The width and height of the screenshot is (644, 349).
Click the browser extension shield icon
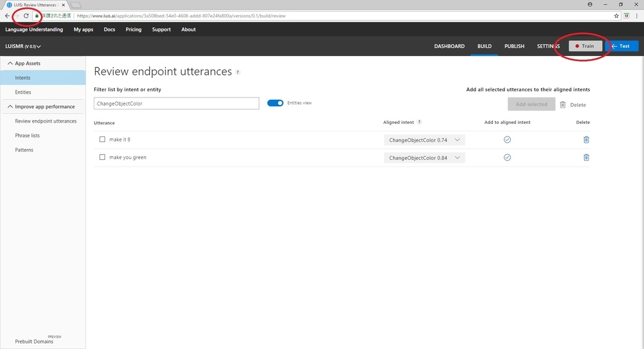(626, 16)
